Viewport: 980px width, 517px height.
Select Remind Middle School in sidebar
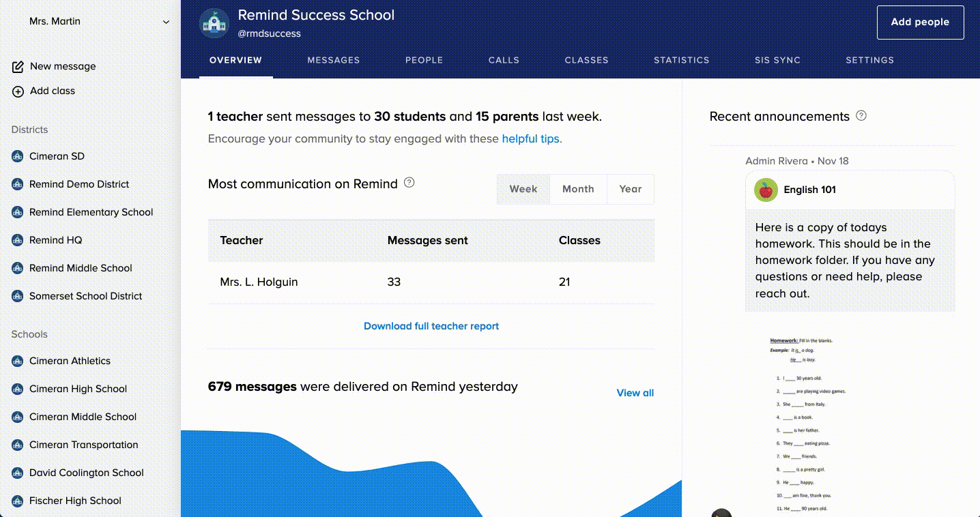tap(81, 268)
